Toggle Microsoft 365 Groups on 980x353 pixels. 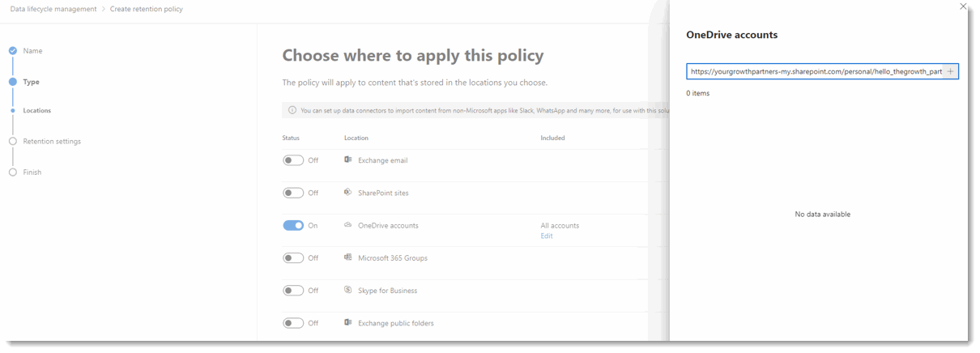[293, 257]
